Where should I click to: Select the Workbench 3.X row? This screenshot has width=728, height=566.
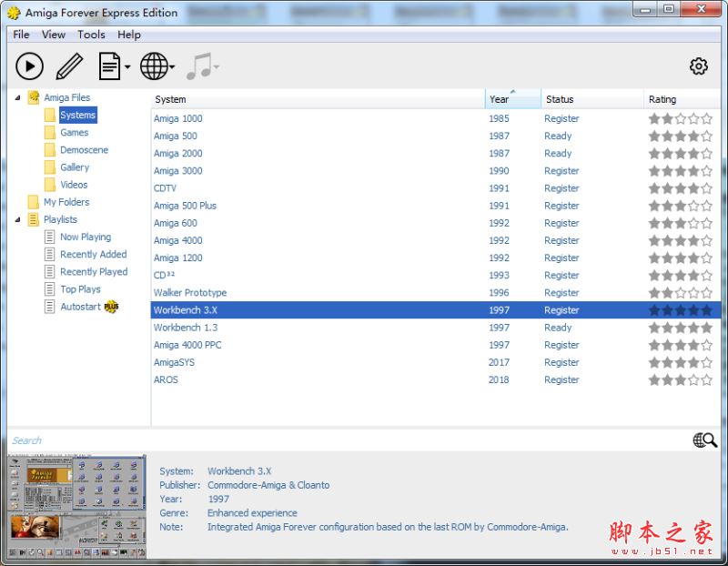click(x=436, y=310)
